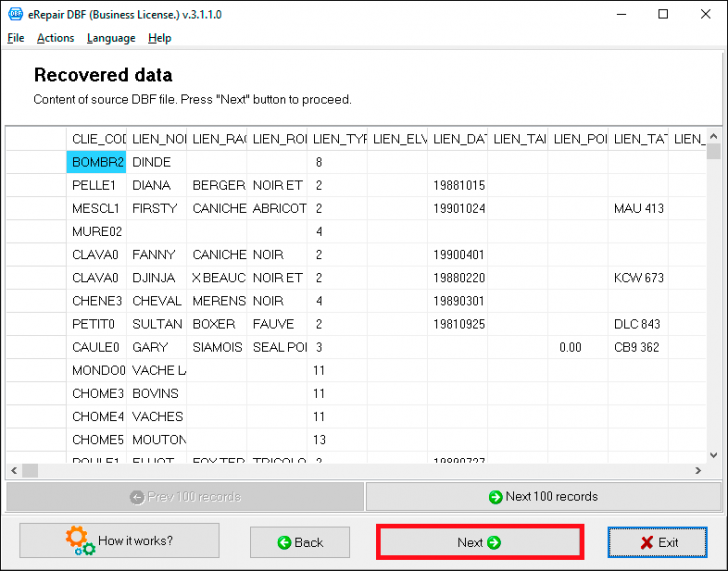Click the eRepair DBF app icon in title bar

[x=15, y=14]
